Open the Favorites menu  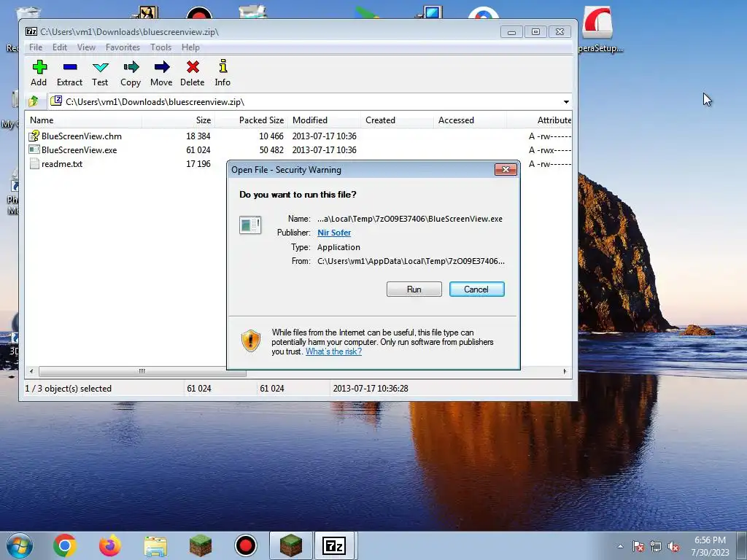coord(123,47)
